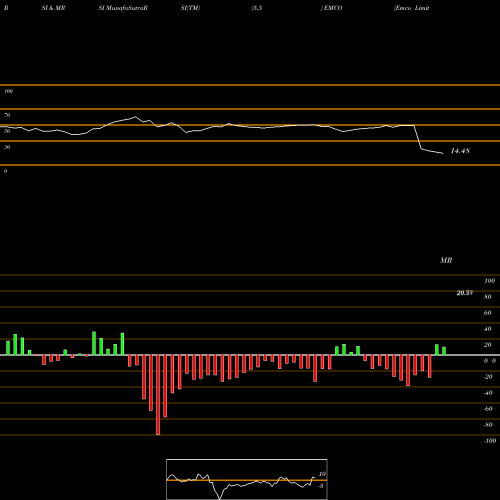The image size is (500, 500).
Task: Click the tallest red histogram bar
Action: [x=158, y=395]
